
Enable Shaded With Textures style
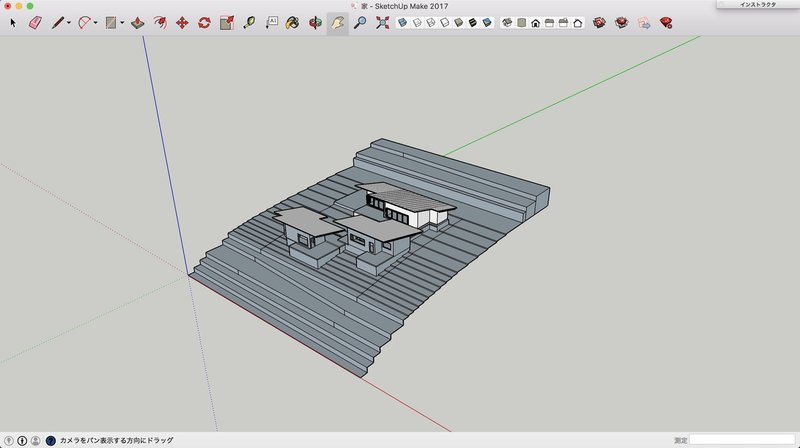pos(472,21)
